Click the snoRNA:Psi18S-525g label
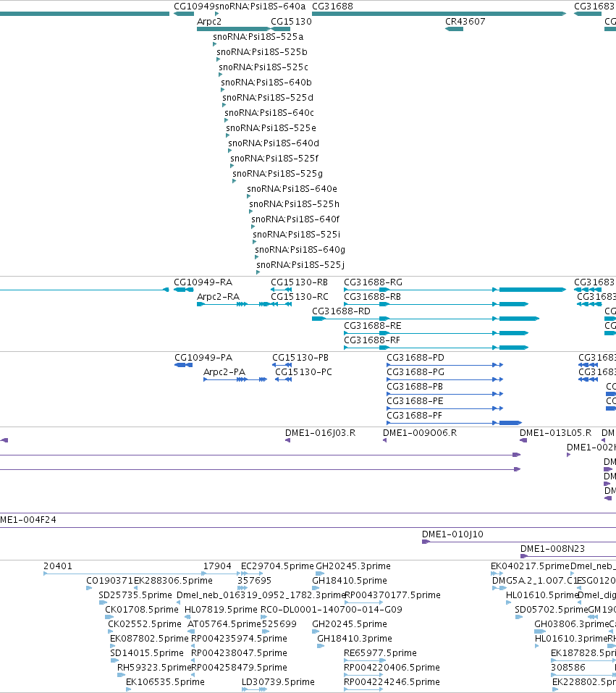The height and width of the screenshot is (693, 616). pos(277,173)
